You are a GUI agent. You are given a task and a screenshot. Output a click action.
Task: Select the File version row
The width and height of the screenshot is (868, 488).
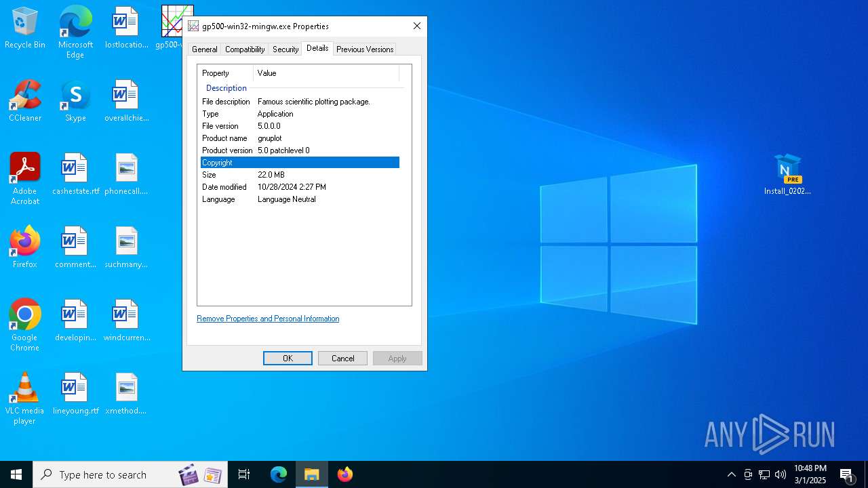click(x=300, y=126)
